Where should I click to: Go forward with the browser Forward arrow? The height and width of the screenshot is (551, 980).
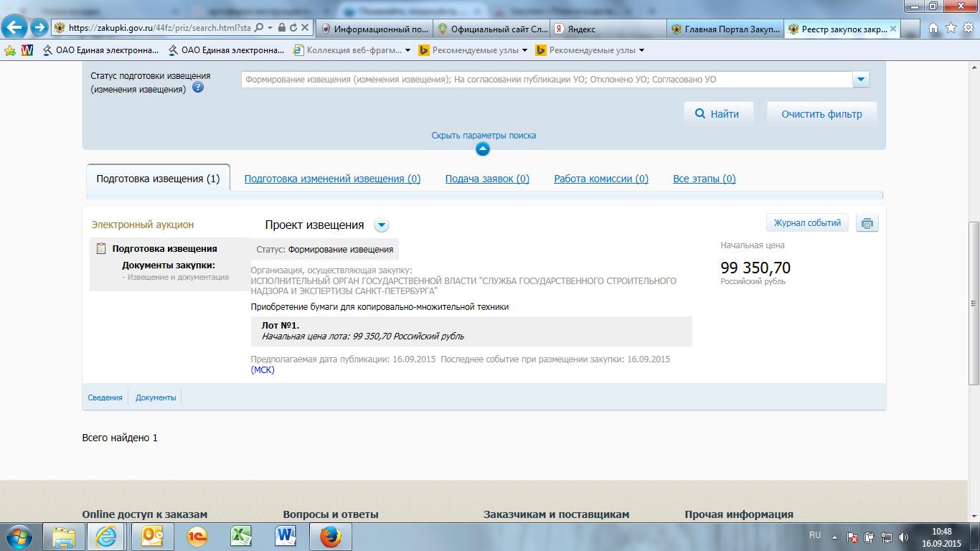click(x=39, y=28)
